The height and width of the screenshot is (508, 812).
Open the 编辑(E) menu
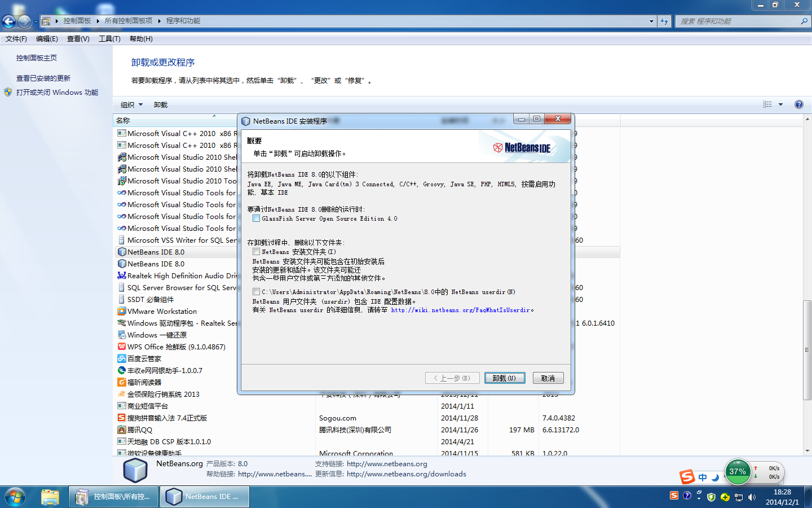47,39
